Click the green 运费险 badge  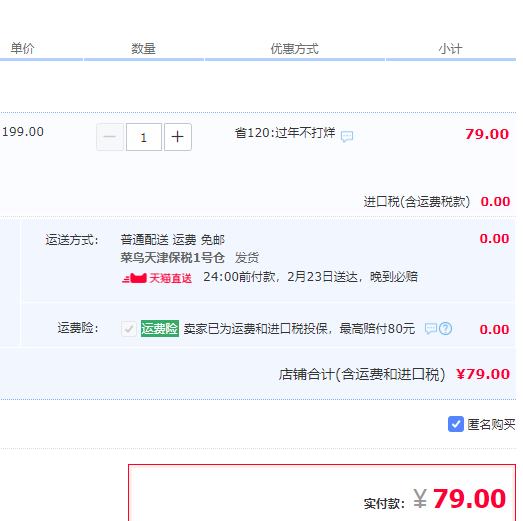pyautogui.click(x=160, y=329)
